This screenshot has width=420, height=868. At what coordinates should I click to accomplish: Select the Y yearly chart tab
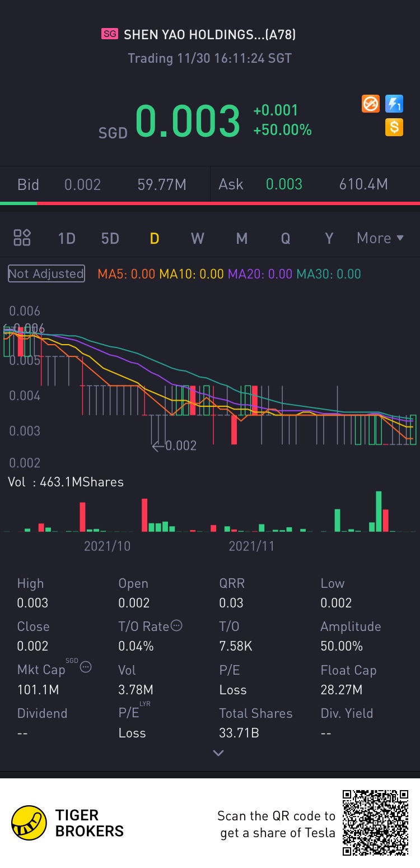click(329, 238)
